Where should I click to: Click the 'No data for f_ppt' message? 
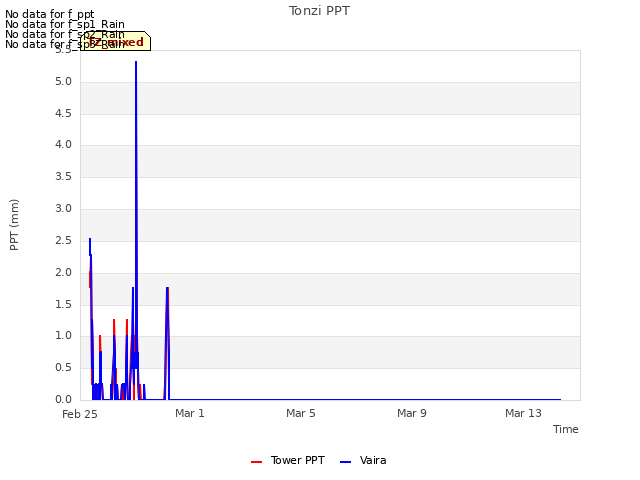pyautogui.click(x=50, y=14)
